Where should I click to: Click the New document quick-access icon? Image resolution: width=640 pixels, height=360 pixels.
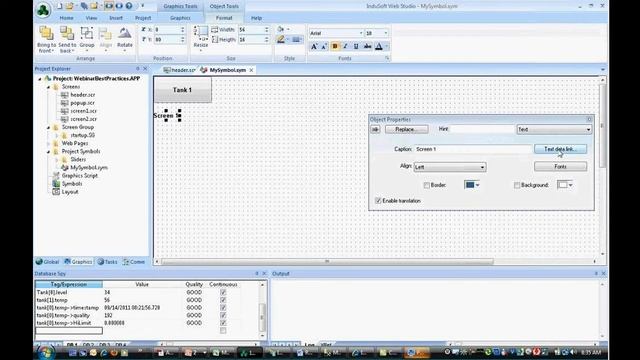pyautogui.click(x=59, y=6)
